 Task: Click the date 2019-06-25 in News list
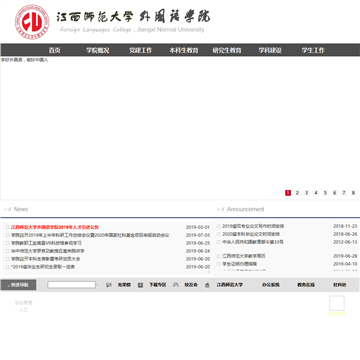pyautogui.click(x=198, y=243)
